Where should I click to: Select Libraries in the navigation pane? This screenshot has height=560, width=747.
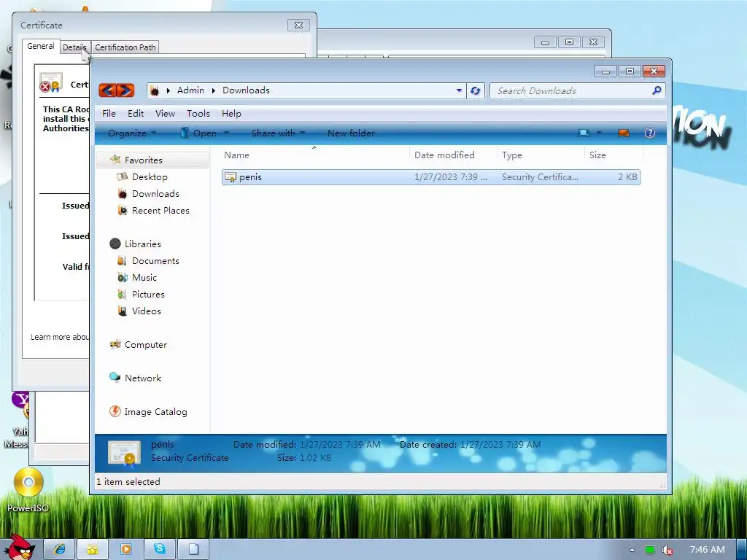click(142, 244)
